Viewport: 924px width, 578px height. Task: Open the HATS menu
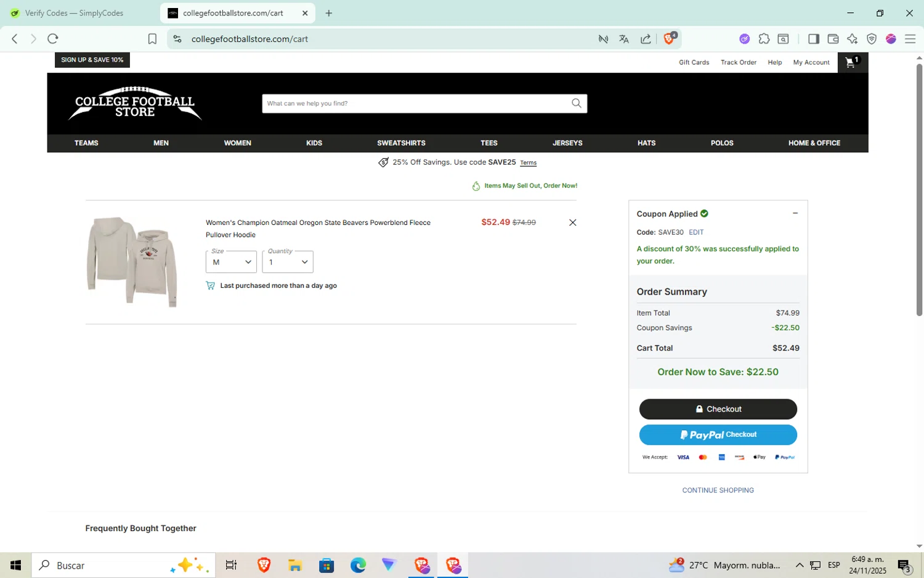[646, 143]
